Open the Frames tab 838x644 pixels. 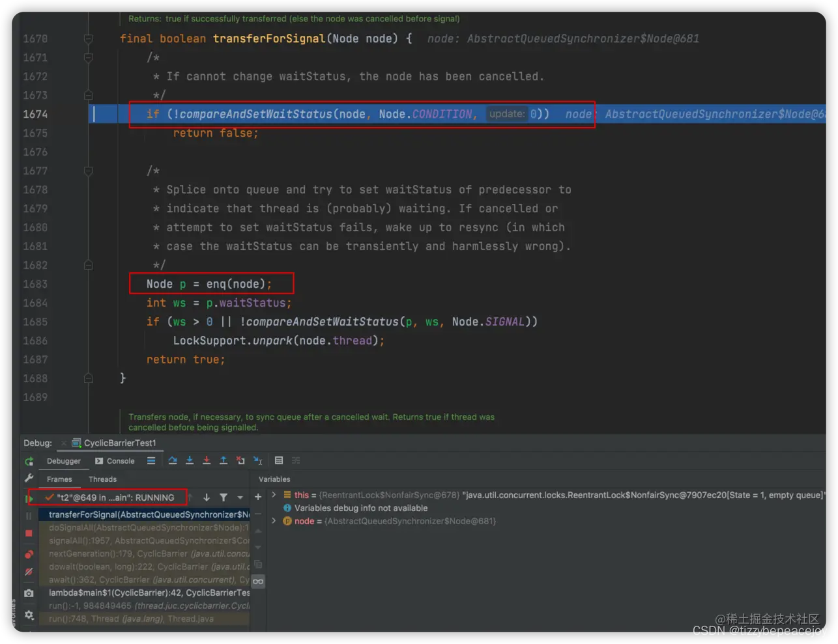click(59, 479)
